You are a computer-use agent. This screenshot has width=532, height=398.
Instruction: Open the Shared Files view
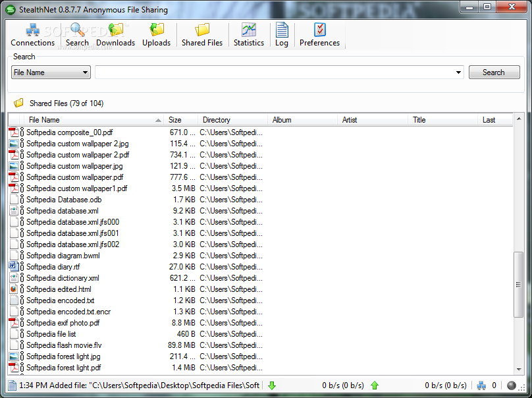click(x=202, y=35)
